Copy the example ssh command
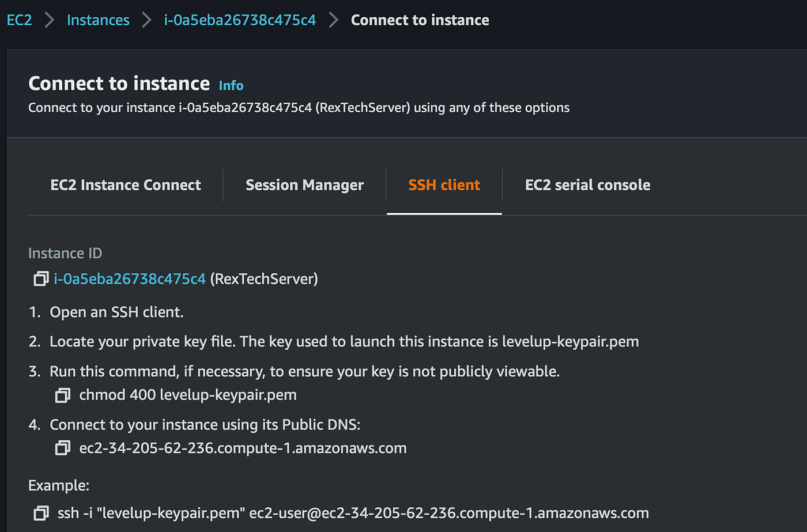807x532 pixels. point(41,514)
